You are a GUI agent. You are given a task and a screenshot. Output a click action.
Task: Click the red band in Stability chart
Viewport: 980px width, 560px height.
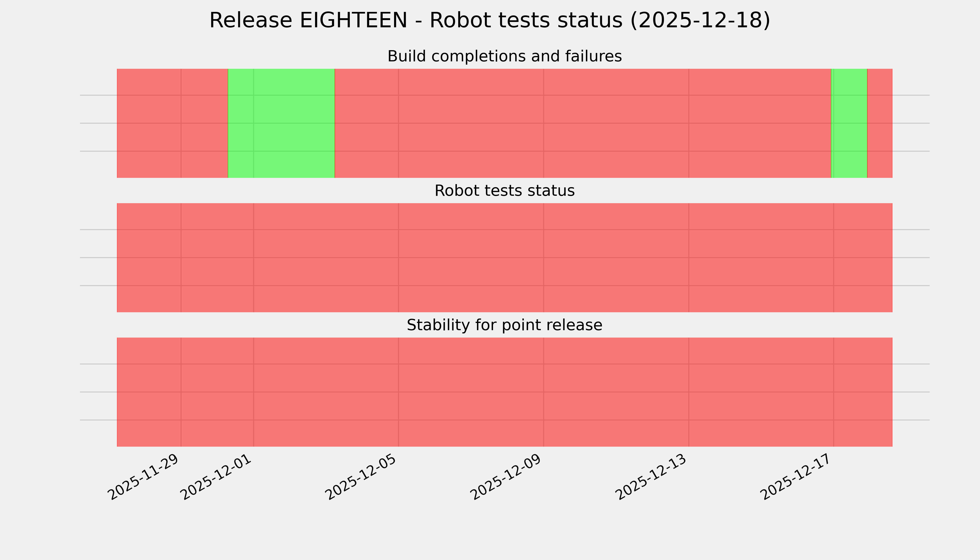point(504,392)
